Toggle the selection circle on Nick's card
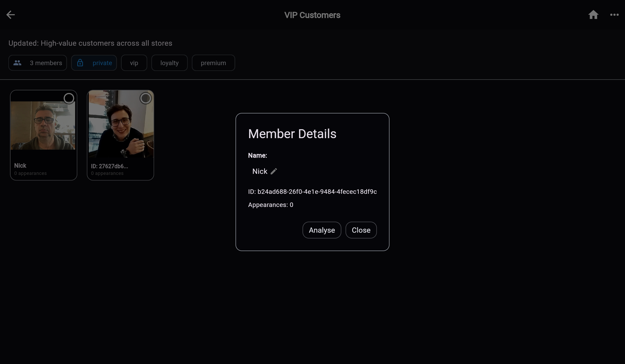Screen dimensions: 625x364 69,98
